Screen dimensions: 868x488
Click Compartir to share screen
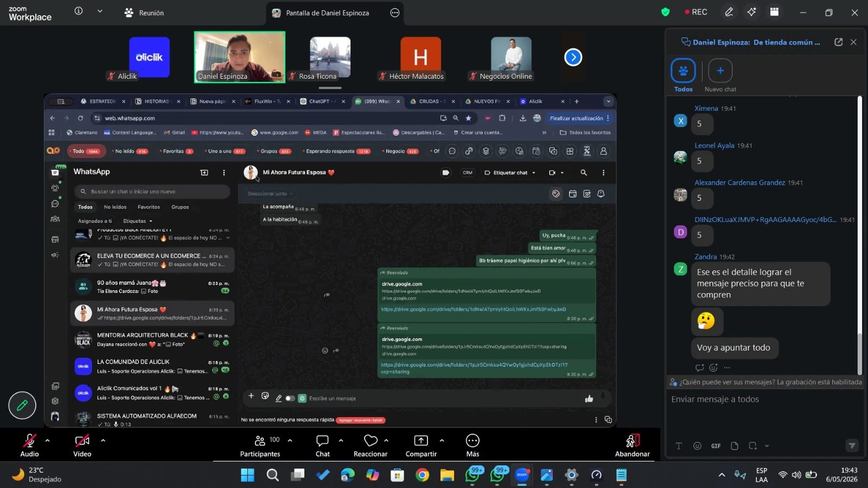[421, 445]
